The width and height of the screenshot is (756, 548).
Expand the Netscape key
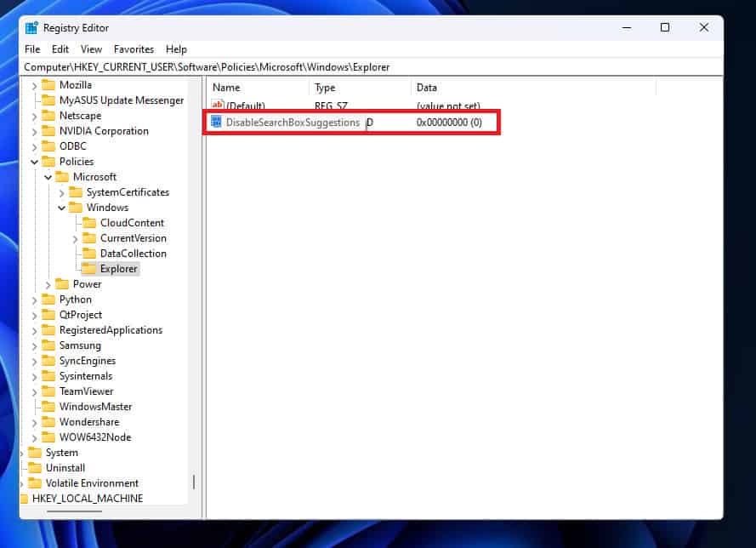point(34,117)
